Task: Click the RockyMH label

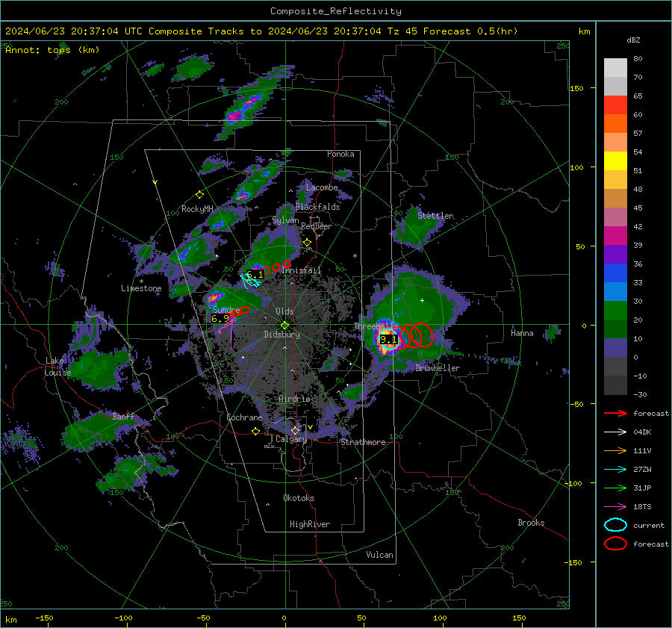Action: tap(197, 209)
